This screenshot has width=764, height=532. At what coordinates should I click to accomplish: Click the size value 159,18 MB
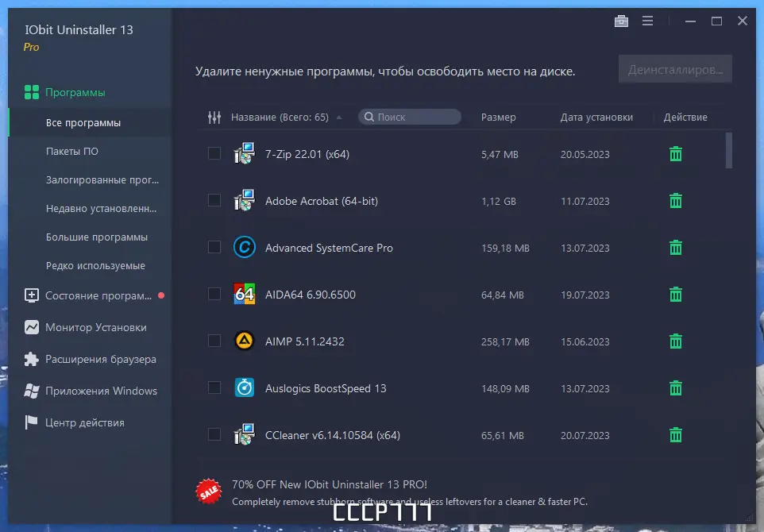click(x=505, y=248)
